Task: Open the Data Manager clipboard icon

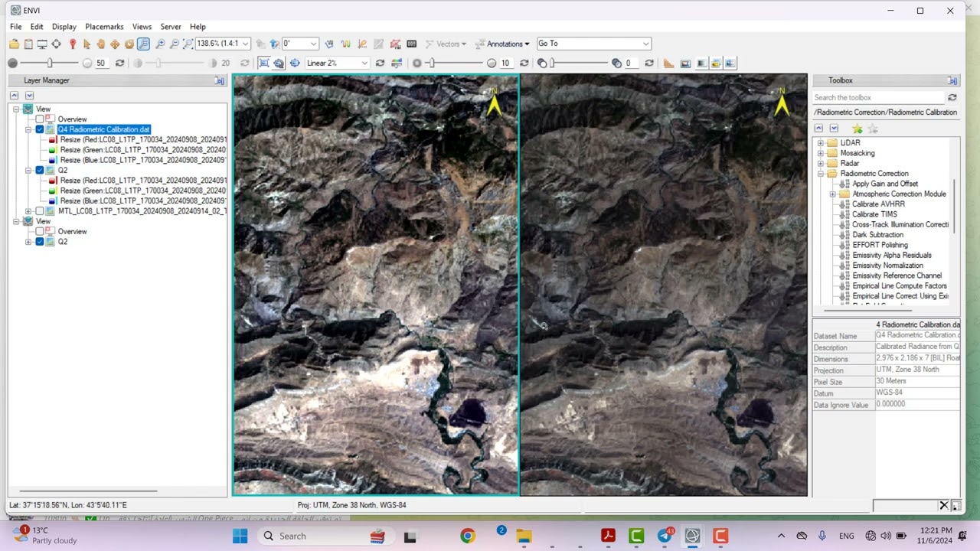Action: [x=28, y=44]
